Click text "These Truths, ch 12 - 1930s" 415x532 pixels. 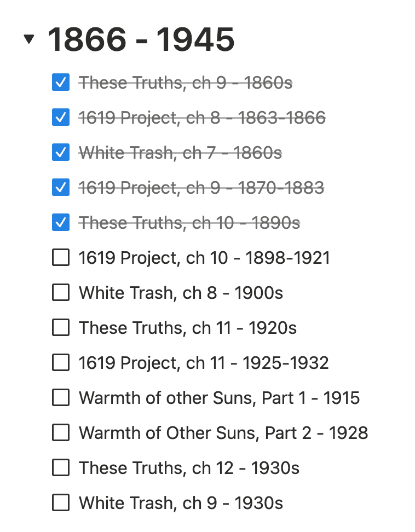189,467
